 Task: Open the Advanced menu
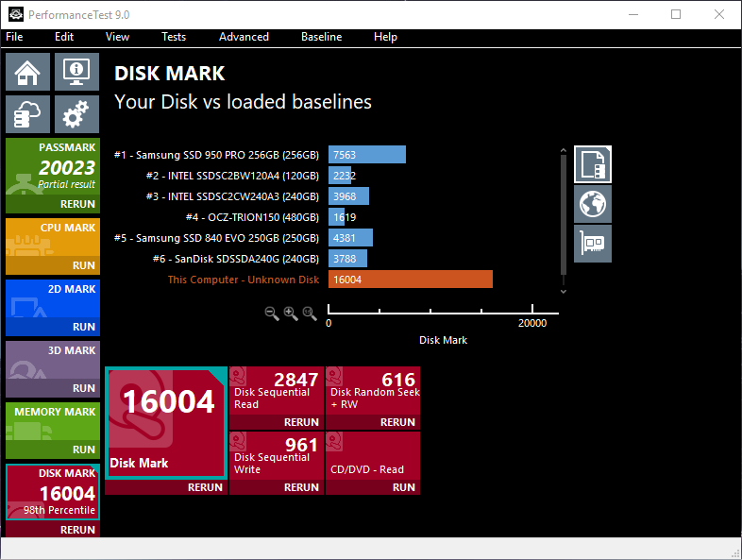coord(244,37)
